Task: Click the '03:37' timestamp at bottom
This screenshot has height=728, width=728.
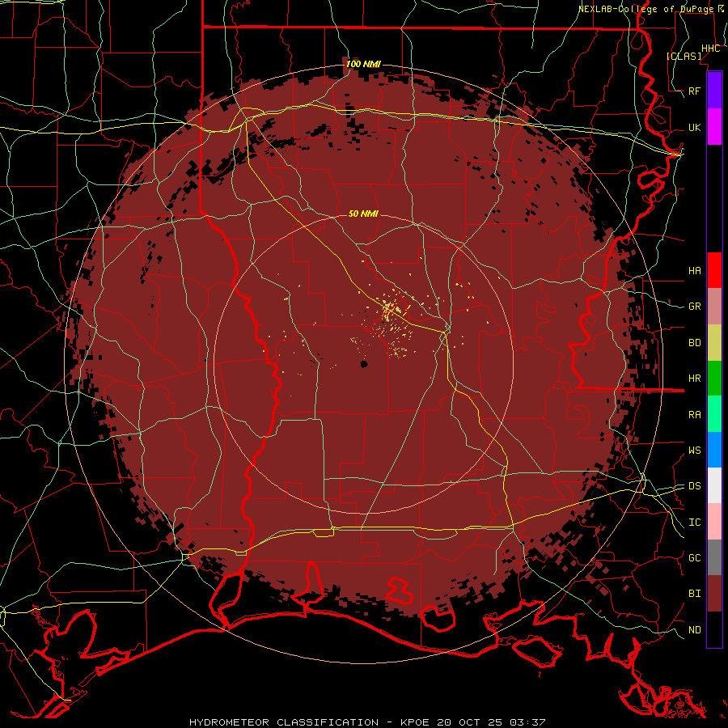Action: 527,722
